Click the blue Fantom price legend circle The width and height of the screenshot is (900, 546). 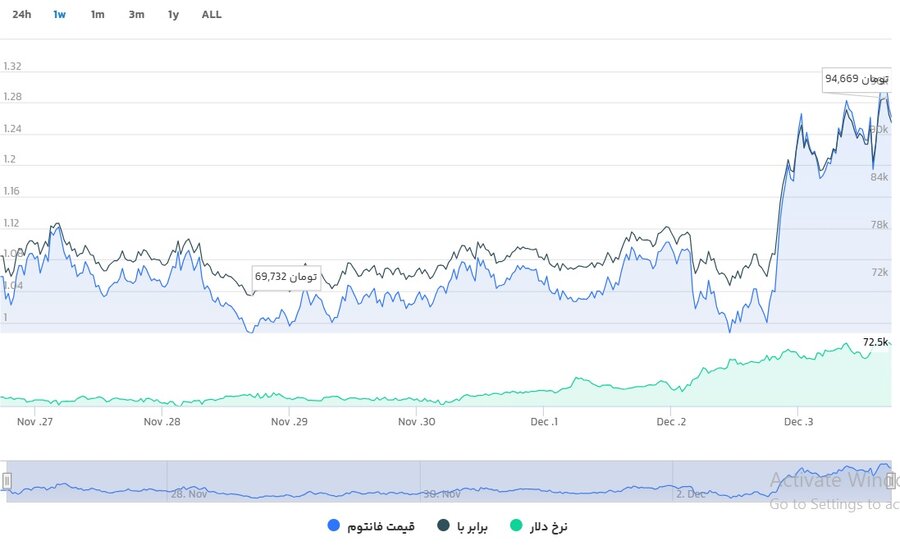pyautogui.click(x=333, y=526)
